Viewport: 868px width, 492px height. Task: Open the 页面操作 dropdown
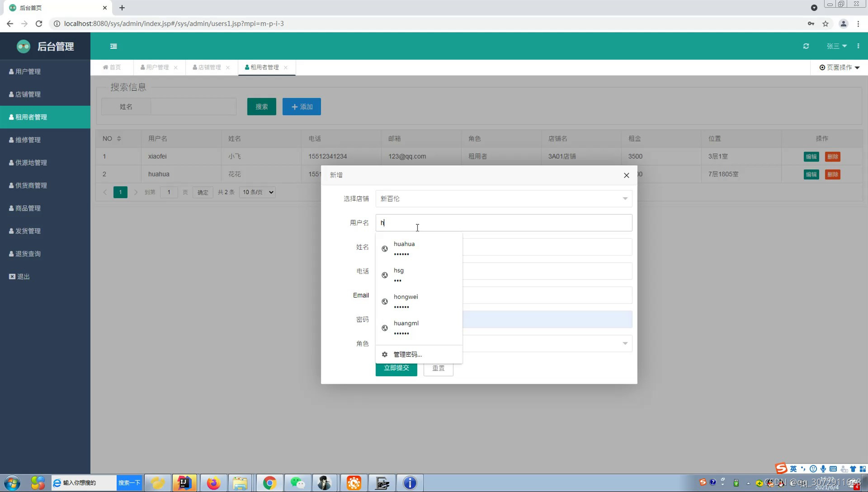coord(840,67)
